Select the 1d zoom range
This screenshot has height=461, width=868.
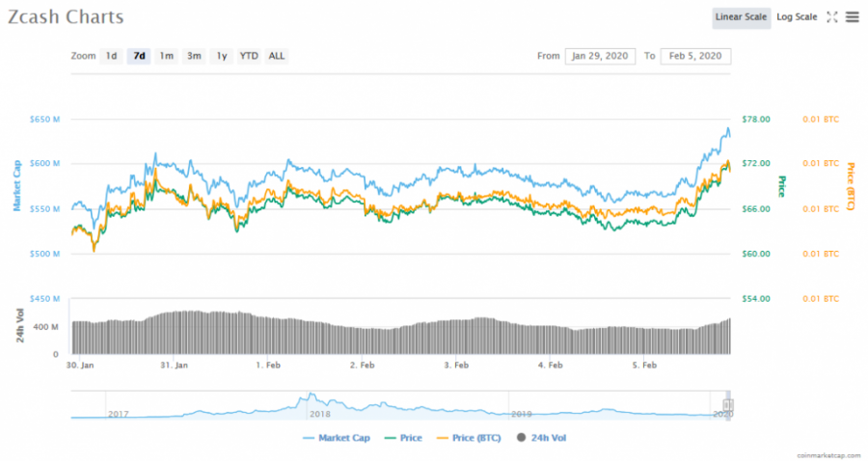click(111, 56)
